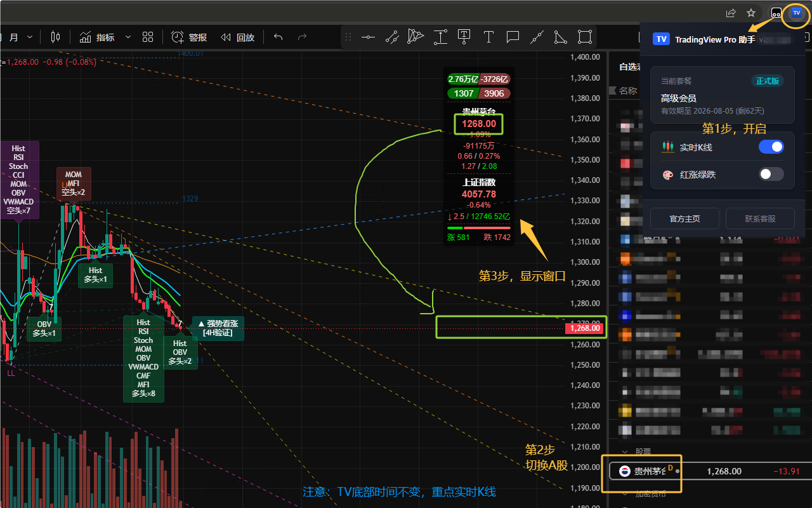This screenshot has width=812, height=508.
Task: Click the 高级会员 membership label
Action: 678,98
